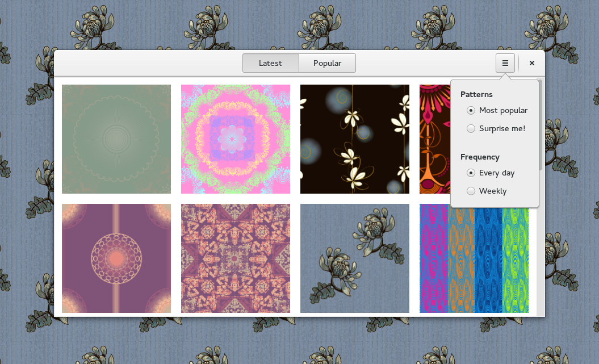Viewport: 599px width, 364px height.
Task: Select the blue chrysanthemum wallpaper thumbnail
Action: pyautogui.click(x=354, y=258)
